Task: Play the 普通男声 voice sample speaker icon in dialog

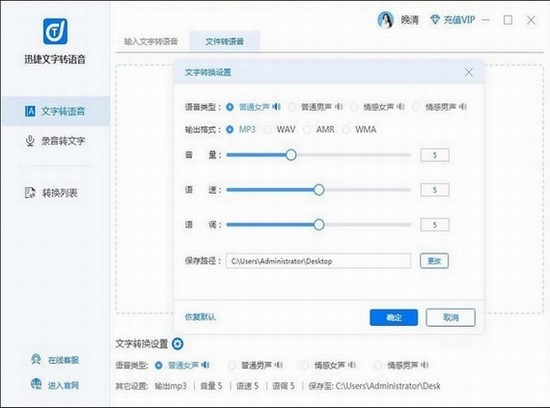Action: [339, 107]
